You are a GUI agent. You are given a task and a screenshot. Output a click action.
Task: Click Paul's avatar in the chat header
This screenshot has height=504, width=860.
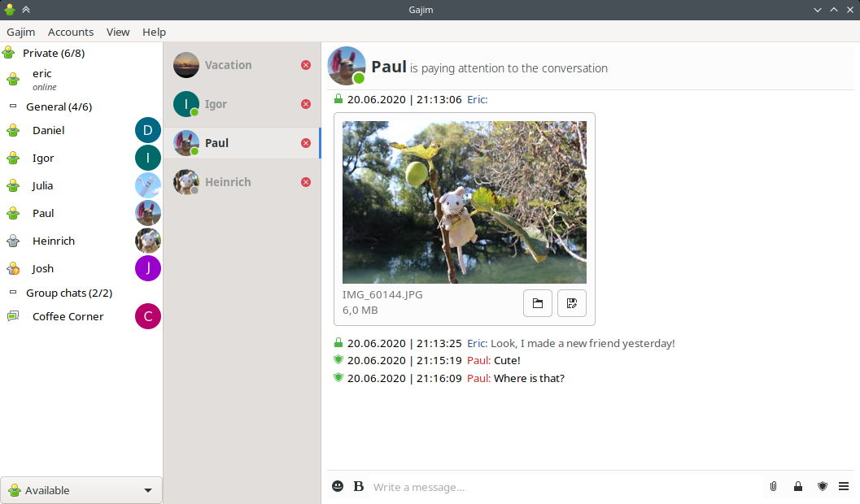coord(347,66)
